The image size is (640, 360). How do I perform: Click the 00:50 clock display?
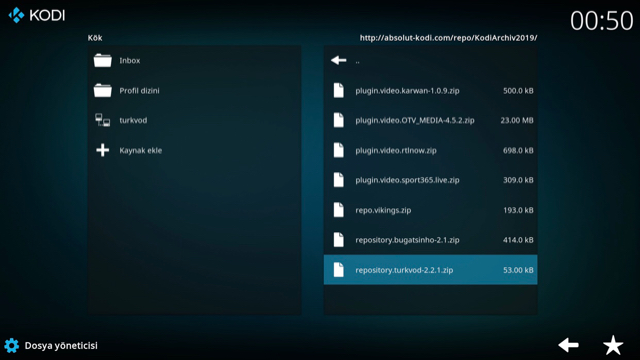coord(602,20)
